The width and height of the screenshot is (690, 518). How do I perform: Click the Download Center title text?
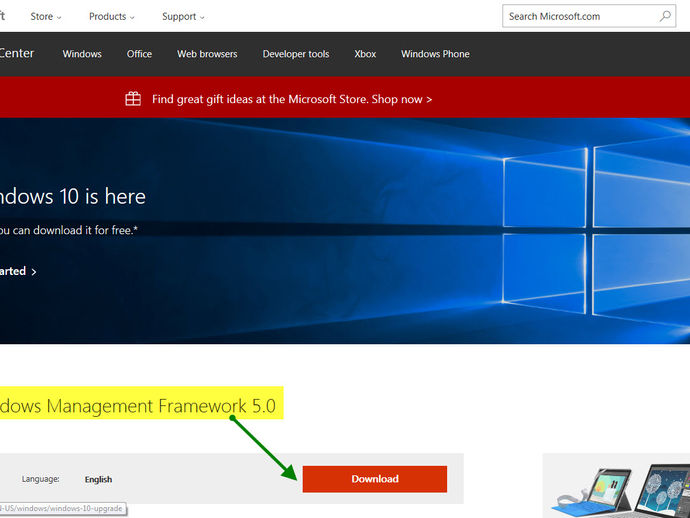click(17, 53)
